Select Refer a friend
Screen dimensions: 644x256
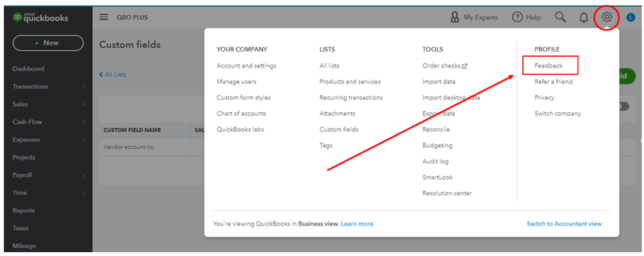[554, 82]
